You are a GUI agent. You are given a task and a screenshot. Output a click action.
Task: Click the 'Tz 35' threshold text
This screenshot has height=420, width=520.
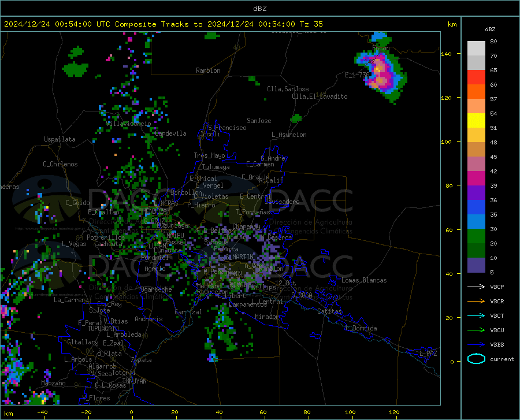click(x=311, y=24)
